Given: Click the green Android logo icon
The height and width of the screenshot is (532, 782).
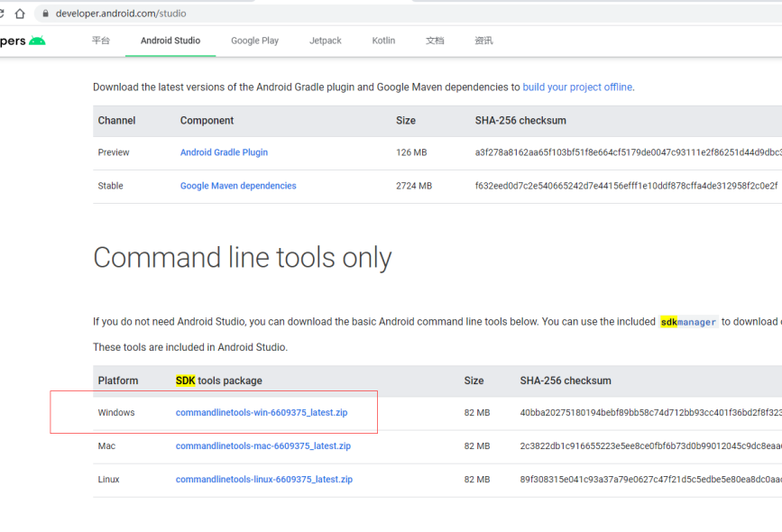Looking at the screenshot, I should click(x=37, y=41).
